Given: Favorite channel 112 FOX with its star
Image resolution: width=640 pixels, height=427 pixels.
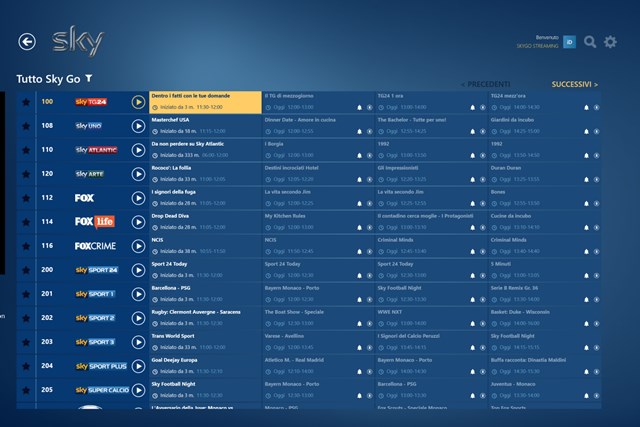Looking at the screenshot, I should click(26, 198).
